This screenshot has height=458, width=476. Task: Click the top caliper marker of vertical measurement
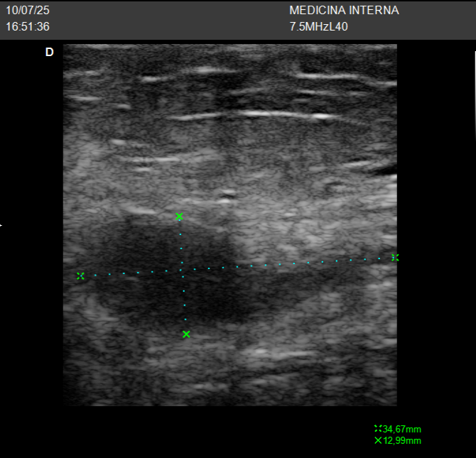(x=179, y=217)
